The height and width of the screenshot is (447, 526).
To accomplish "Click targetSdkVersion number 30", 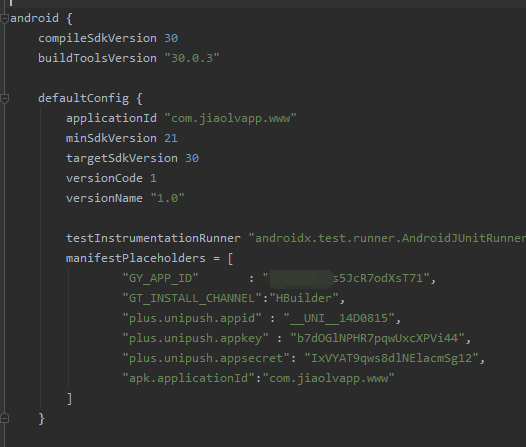I will [192, 158].
